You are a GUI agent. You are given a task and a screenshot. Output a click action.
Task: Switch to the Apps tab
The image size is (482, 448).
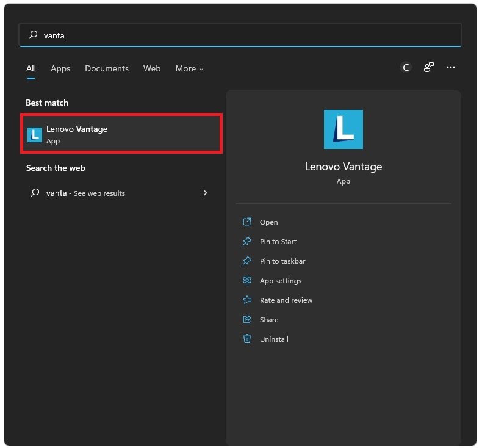(x=60, y=69)
